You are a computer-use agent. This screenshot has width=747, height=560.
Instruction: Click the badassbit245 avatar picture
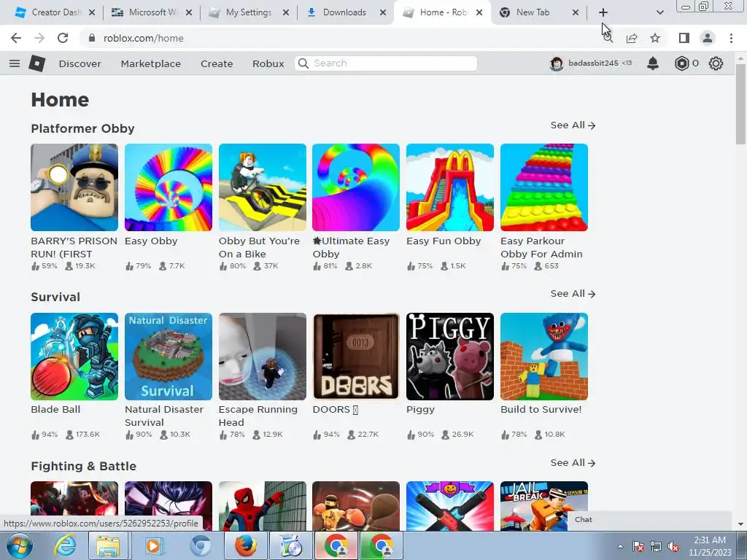(557, 63)
